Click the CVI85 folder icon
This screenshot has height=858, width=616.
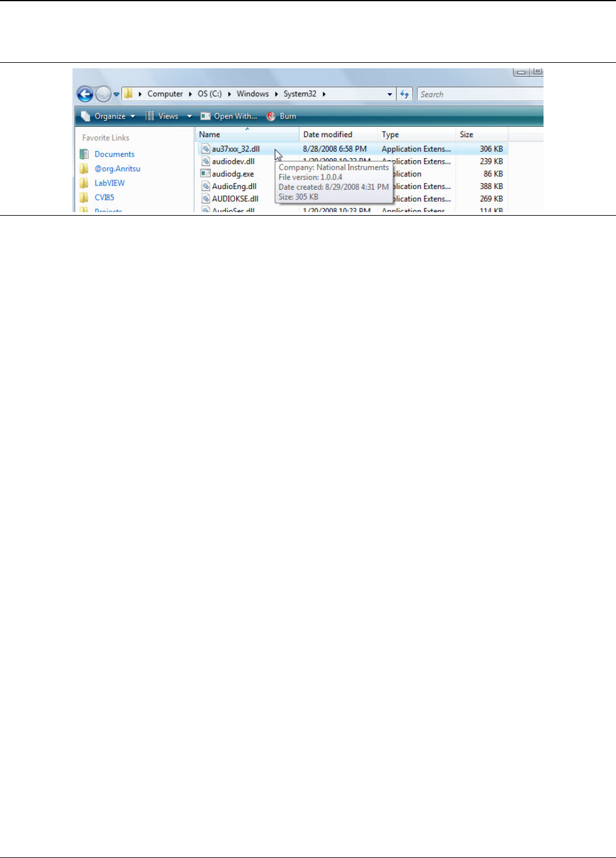(x=85, y=198)
